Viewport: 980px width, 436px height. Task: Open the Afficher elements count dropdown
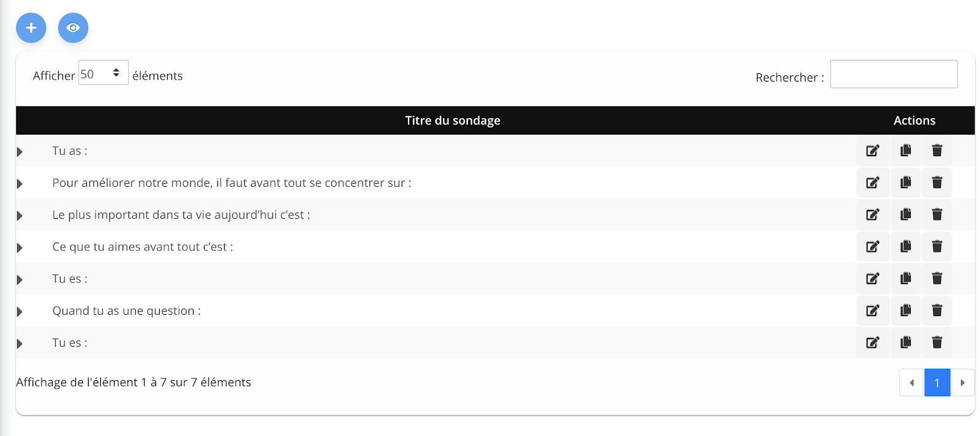click(x=103, y=73)
